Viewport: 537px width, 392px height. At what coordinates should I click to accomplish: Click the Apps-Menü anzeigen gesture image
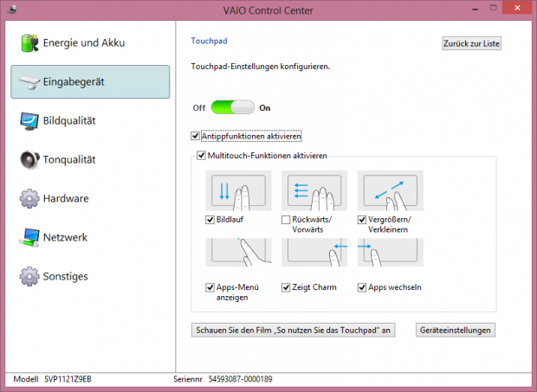[238, 253]
